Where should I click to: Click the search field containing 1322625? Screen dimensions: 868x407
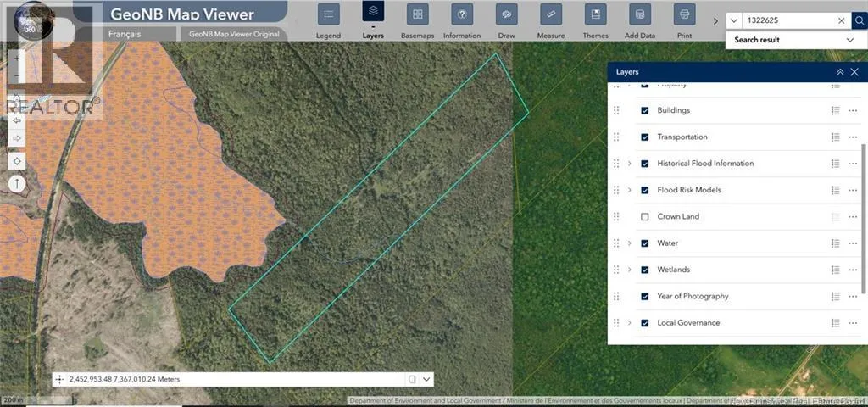coord(788,20)
